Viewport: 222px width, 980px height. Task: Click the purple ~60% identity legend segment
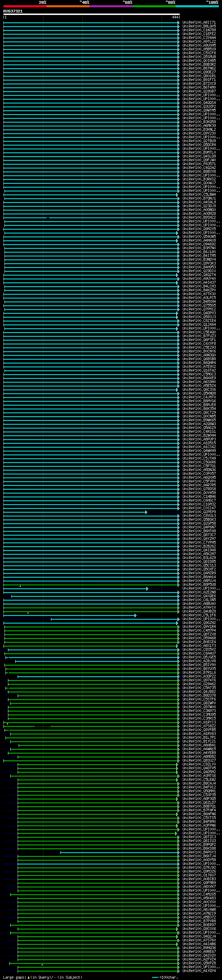pyautogui.click(x=111, y=7)
